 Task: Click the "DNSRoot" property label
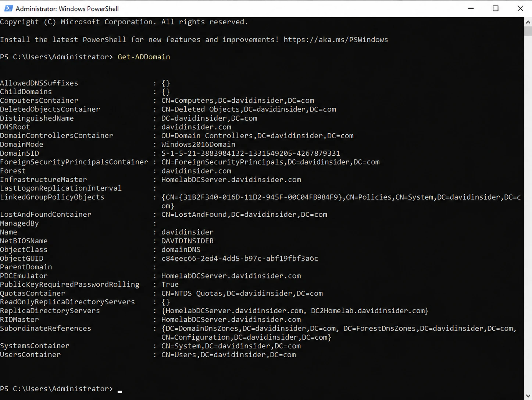(x=15, y=127)
